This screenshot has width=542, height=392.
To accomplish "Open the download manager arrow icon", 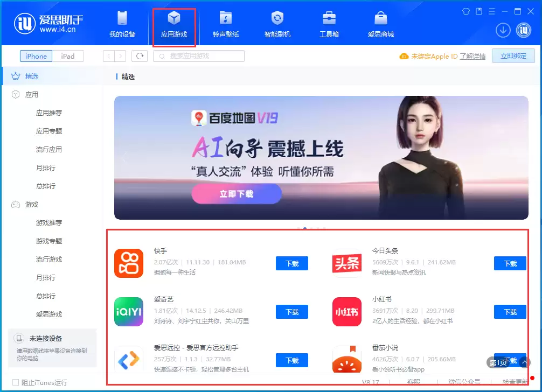I will point(503,30).
